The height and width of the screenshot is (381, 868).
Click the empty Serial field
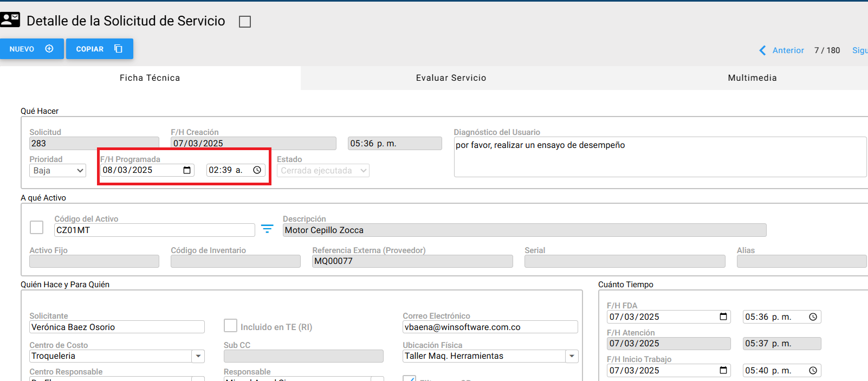(625, 261)
